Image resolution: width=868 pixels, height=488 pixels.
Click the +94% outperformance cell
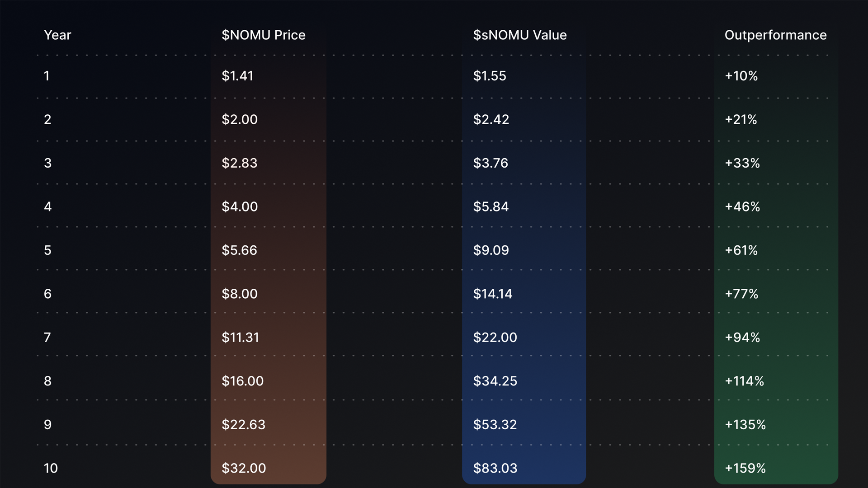pyautogui.click(x=742, y=338)
